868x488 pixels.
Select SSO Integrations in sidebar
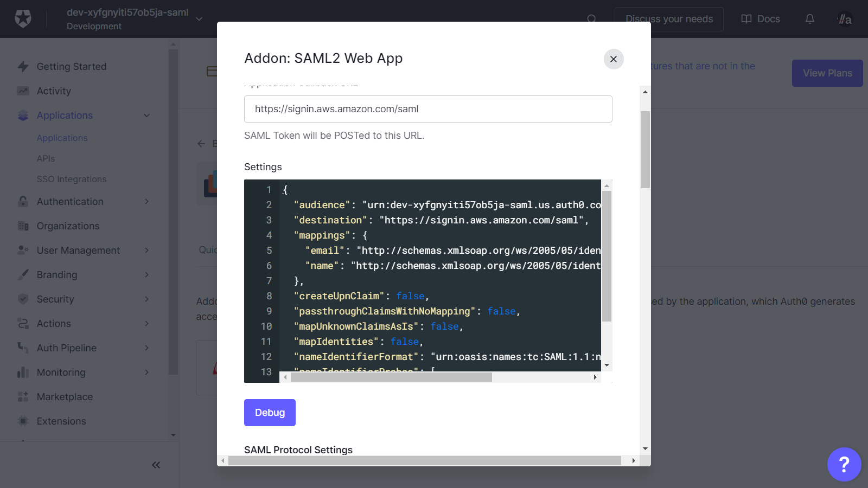pos(72,179)
